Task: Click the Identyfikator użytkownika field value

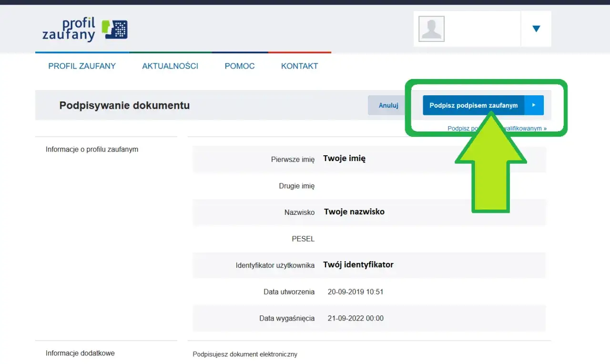Action: coord(358,265)
